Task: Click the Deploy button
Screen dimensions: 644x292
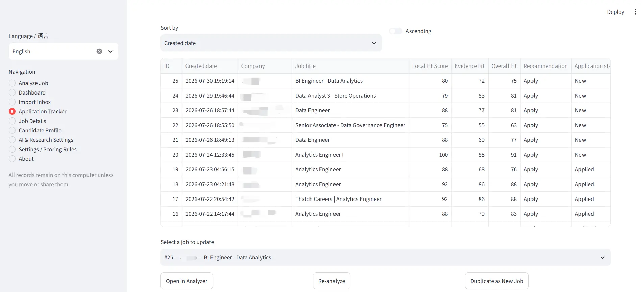Action: 615,12
